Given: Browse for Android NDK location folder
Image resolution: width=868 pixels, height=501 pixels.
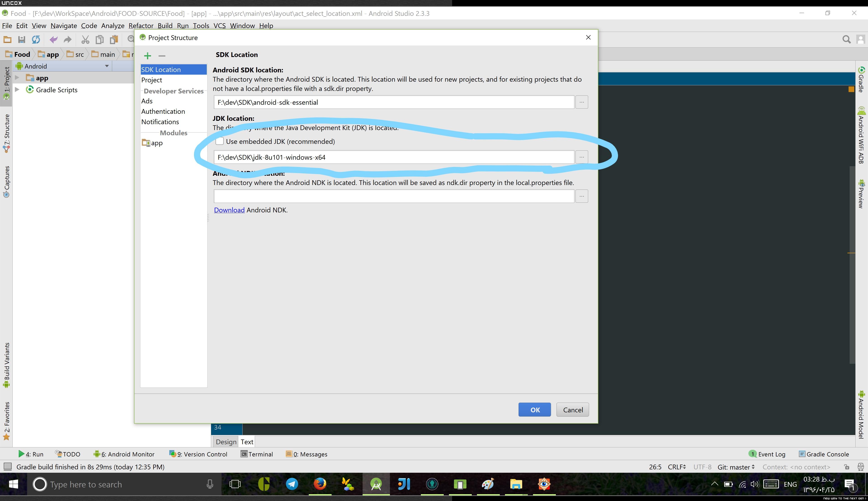Looking at the screenshot, I should tap(582, 196).
